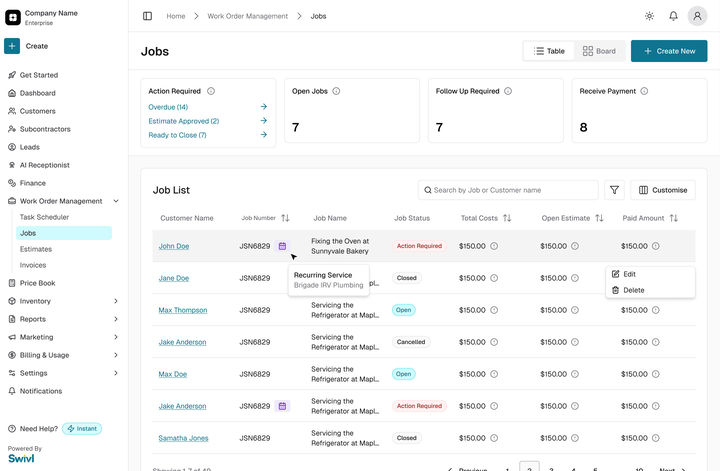Collapse Work Order Management section
Viewport: 720px width, 471px height.
pos(116,201)
